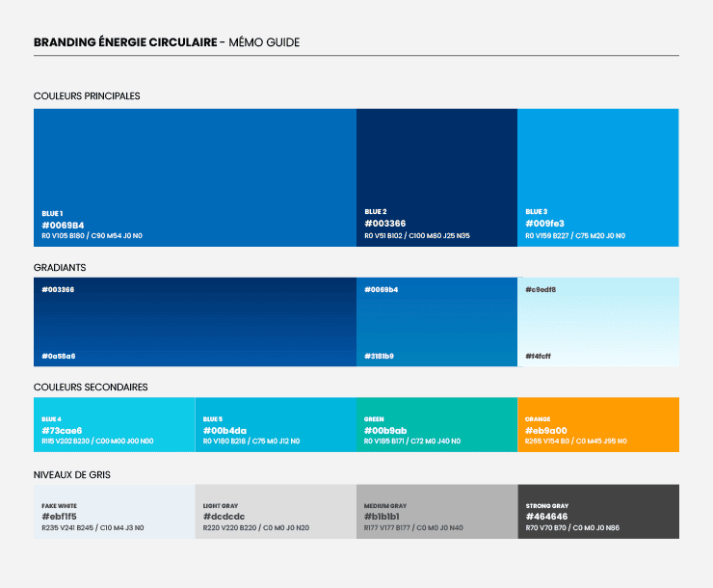Click the gradient start label '#003366'

pyautogui.click(x=58, y=290)
